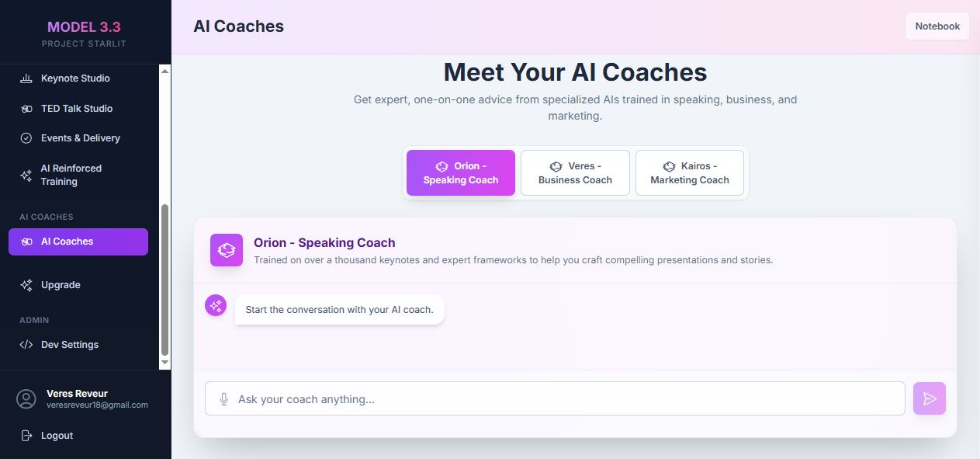Click the Logout door icon
Image resolution: width=980 pixels, height=459 pixels.
click(26, 436)
